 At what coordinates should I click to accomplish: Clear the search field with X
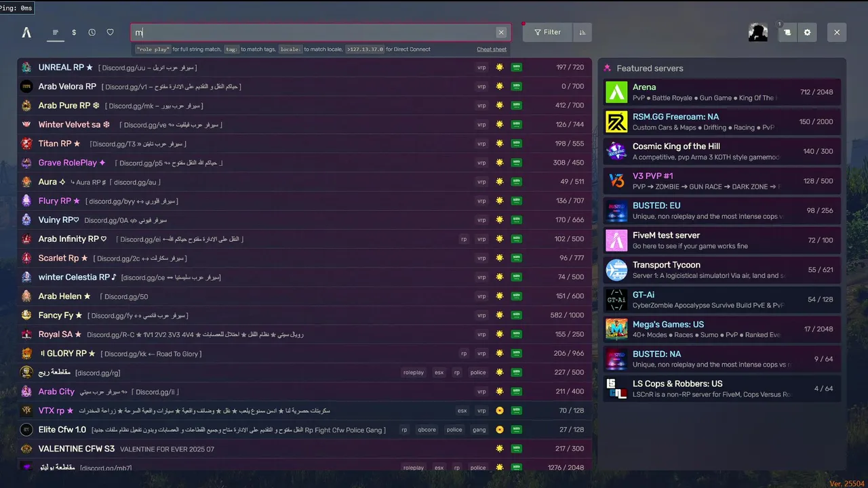point(501,33)
